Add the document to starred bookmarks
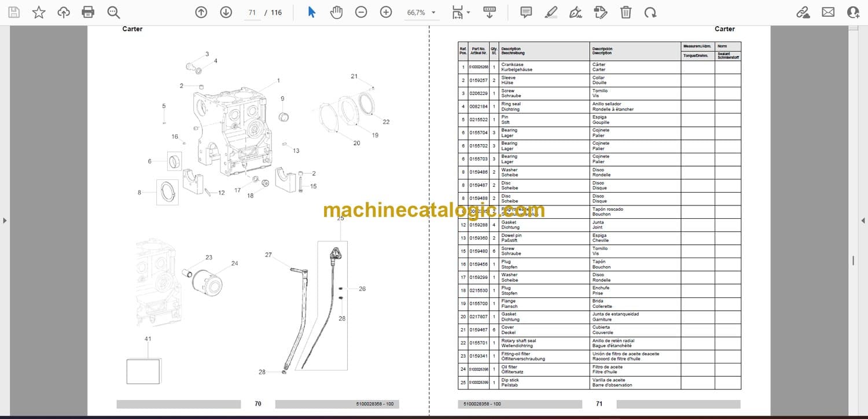Screen dimensions: 868x419 click(39, 12)
